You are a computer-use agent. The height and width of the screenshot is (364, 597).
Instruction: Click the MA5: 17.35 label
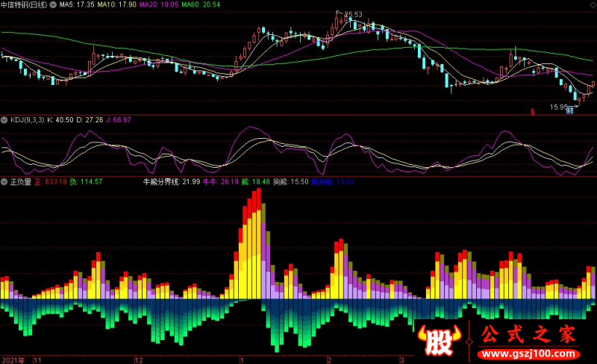78,4
